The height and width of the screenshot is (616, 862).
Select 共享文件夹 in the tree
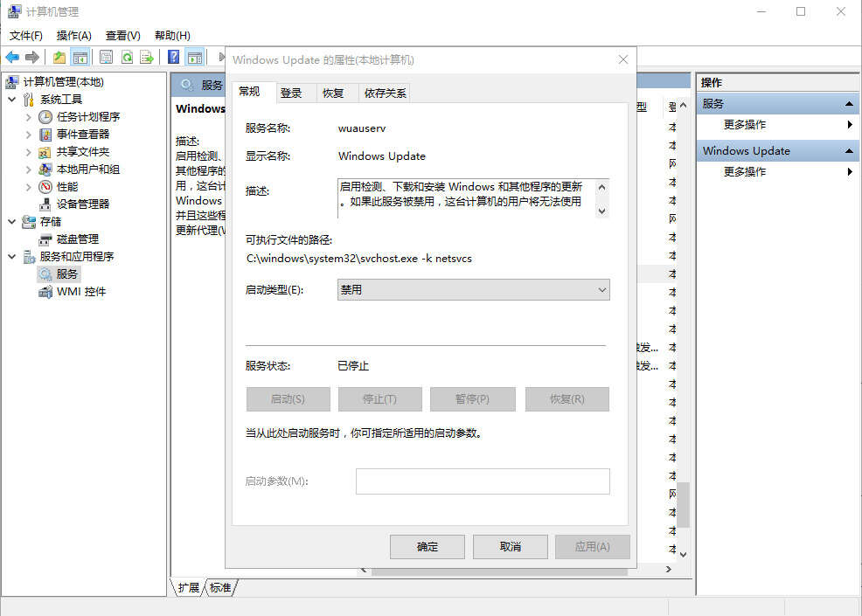pyautogui.click(x=83, y=152)
